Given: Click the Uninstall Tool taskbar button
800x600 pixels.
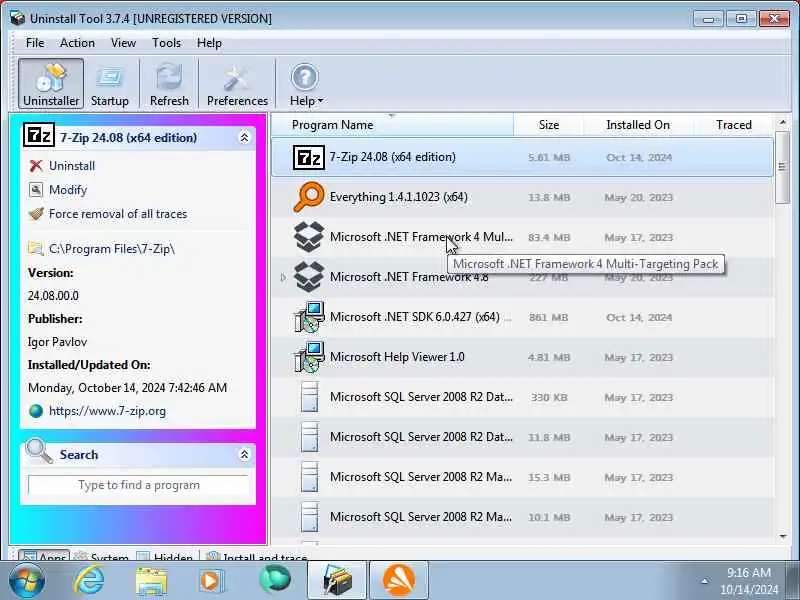Looking at the screenshot, I should tap(337, 580).
